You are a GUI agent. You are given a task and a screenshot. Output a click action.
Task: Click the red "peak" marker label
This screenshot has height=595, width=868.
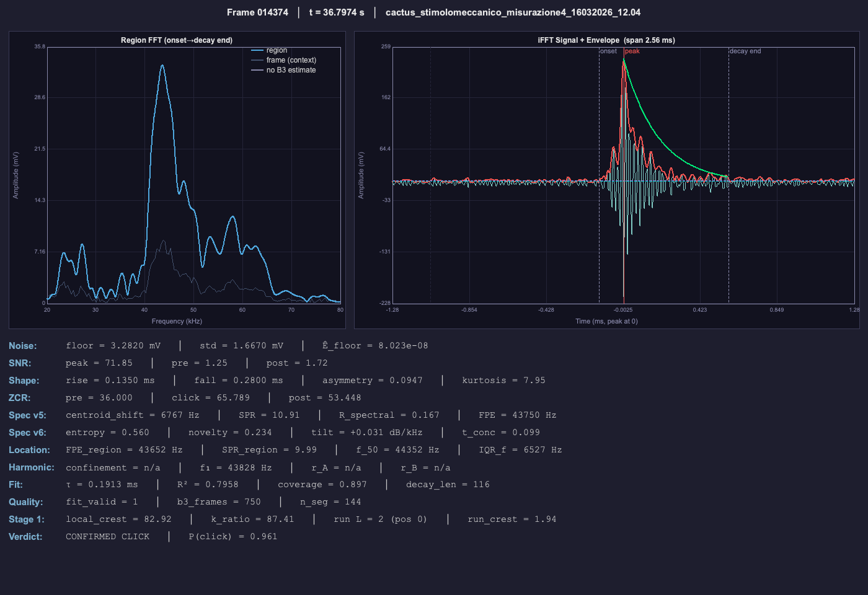[x=632, y=51]
